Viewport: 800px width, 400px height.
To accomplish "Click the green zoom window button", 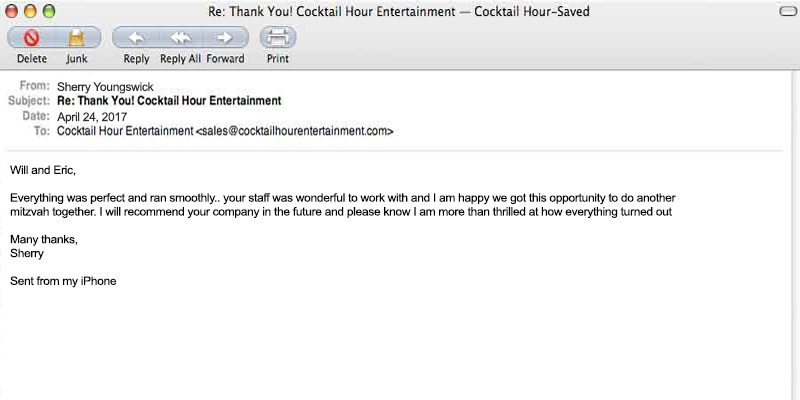I will [x=49, y=11].
